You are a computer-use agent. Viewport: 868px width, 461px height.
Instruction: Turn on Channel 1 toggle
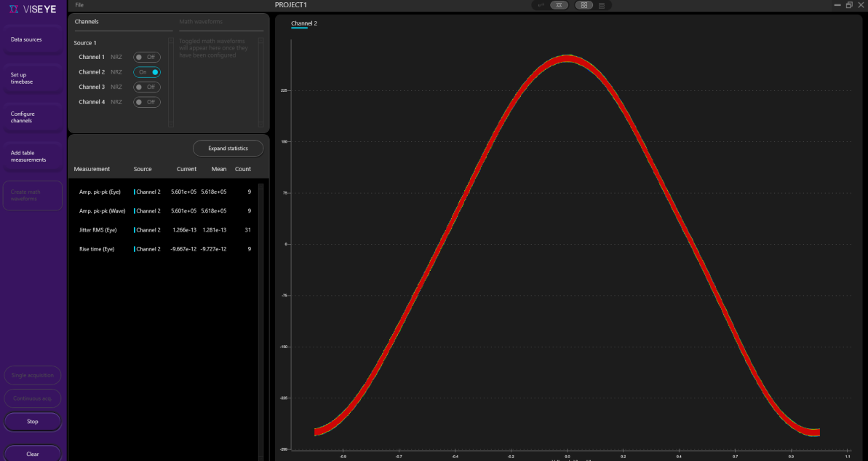146,57
